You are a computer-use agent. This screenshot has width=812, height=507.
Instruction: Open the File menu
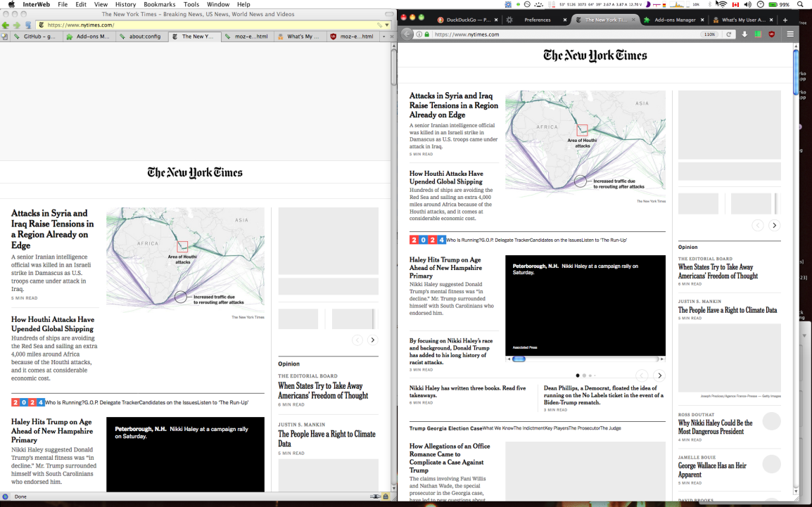pos(63,4)
